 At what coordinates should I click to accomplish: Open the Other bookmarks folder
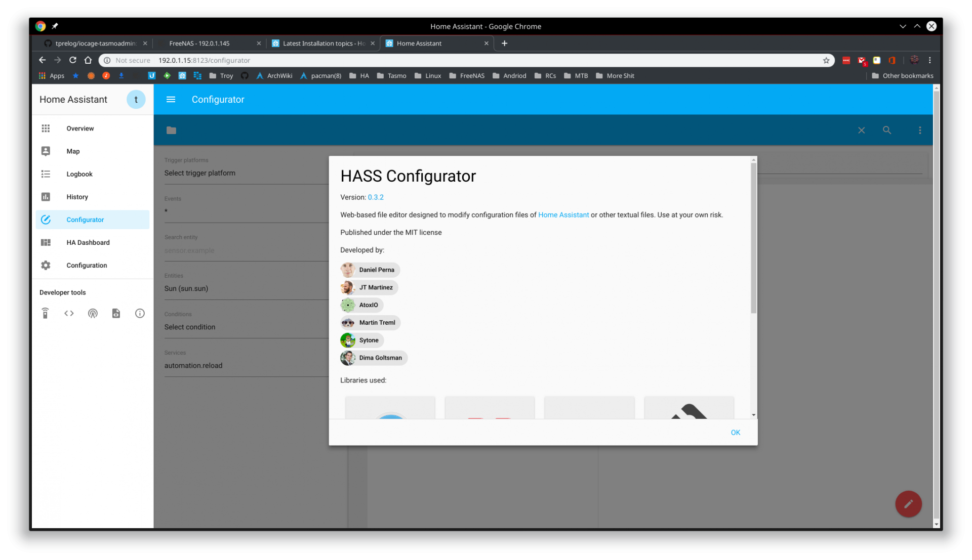[902, 76]
